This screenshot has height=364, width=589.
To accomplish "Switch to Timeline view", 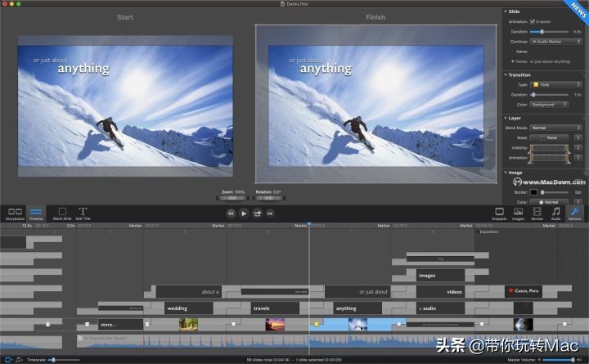I will coord(36,213).
